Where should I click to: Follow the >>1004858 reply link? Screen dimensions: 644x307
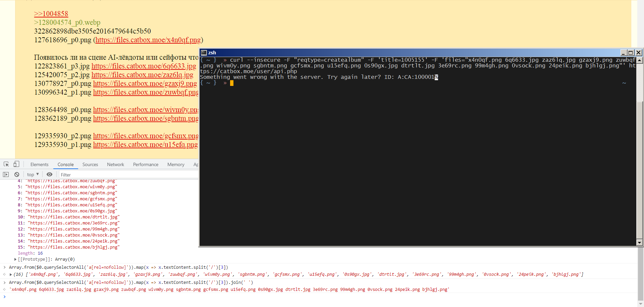pos(51,14)
